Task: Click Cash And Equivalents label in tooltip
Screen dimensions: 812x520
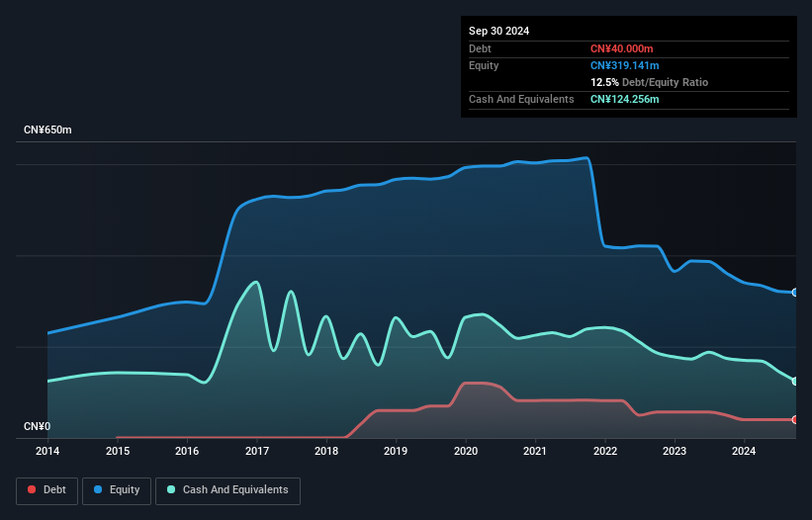Action: tap(521, 99)
